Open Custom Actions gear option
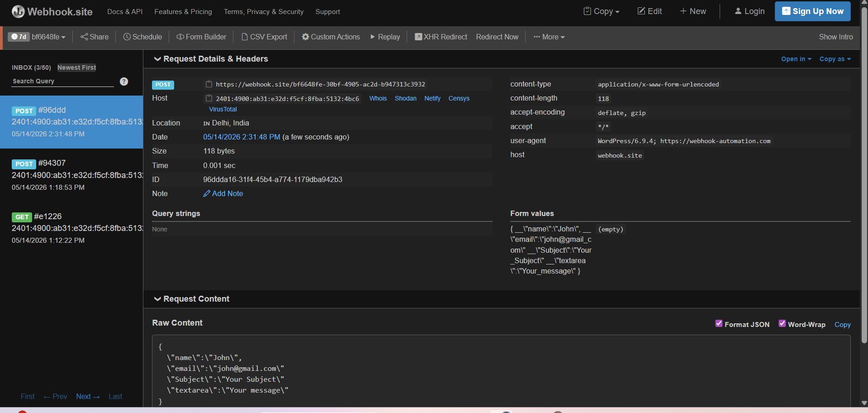 click(331, 37)
